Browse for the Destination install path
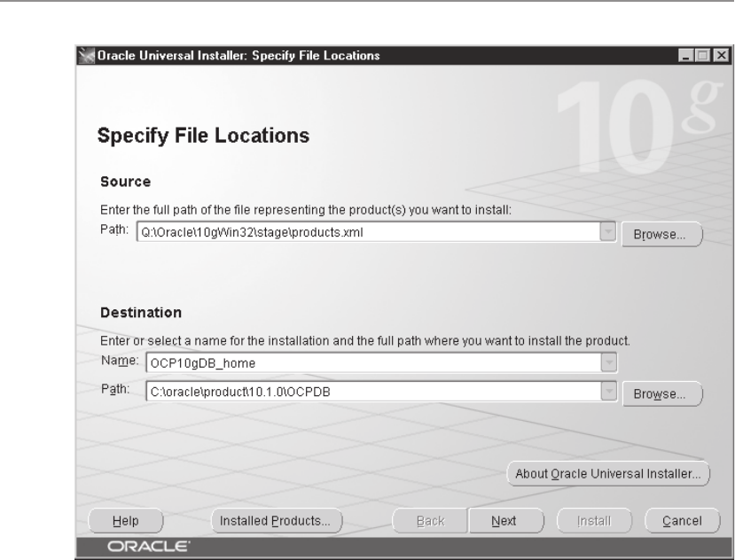The width and height of the screenshot is (735, 560). click(661, 394)
